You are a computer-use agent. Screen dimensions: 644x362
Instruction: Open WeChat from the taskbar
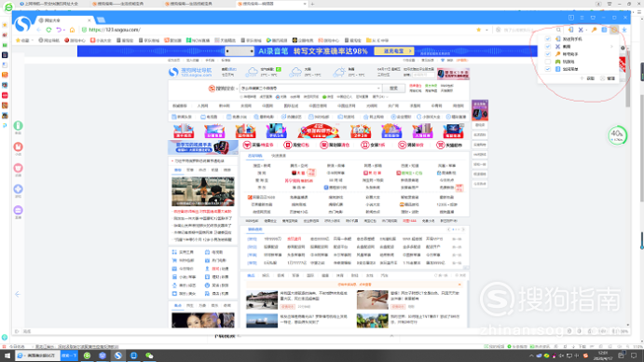point(149,355)
